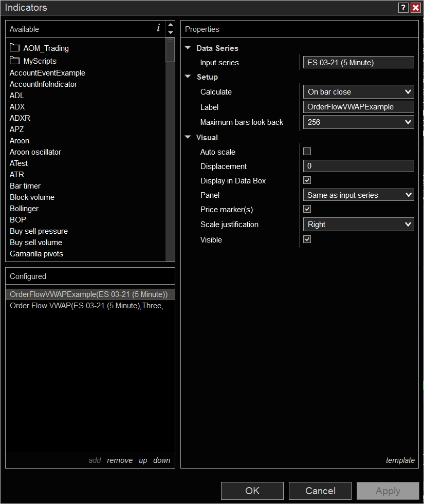The height and width of the screenshot is (504, 424).
Task: Toggle the Auto scale checkbox
Action: click(307, 152)
